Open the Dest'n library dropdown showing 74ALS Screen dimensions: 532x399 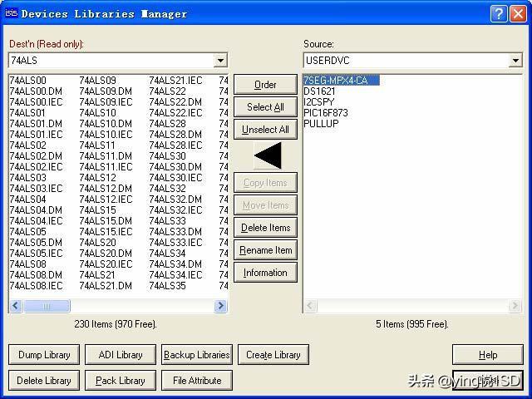pyautogui.click(x=220, y=61)
